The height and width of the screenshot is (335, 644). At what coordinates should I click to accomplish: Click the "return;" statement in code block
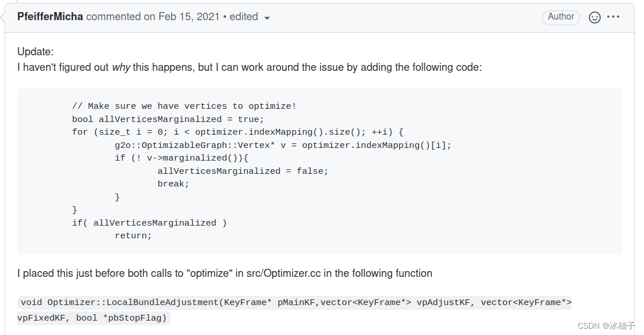(133, 235)
